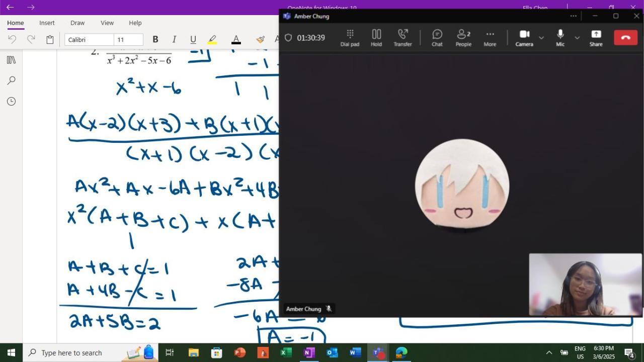644x362 pixels.
Task: Open Outlook from the taskbar
Action: point(332,352)
